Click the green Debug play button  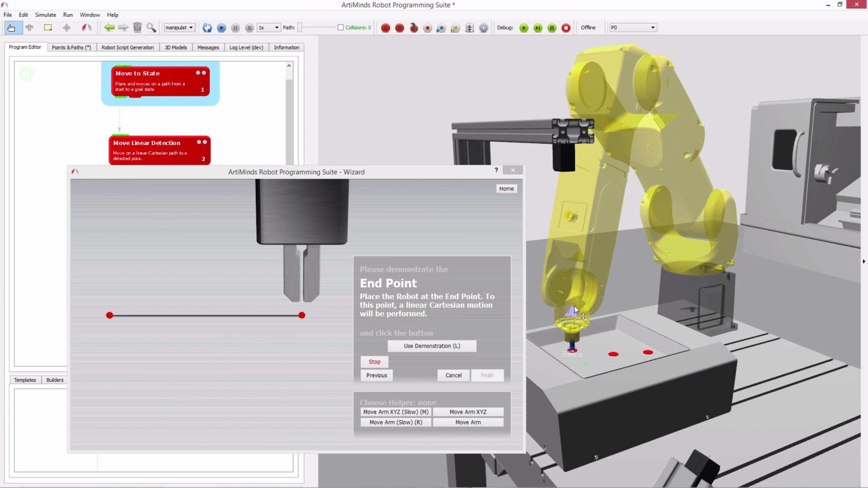click(523, 27)
